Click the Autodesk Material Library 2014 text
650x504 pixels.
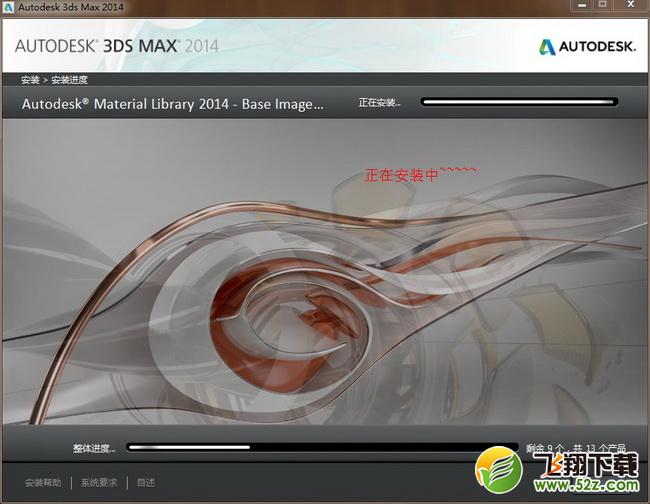pyautogui.click(x=172, y=104)
